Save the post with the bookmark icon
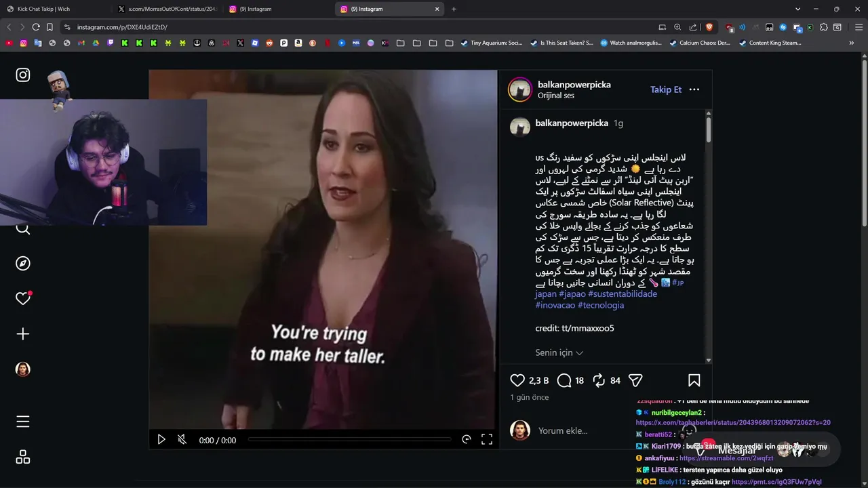Screen dimensions: 868x488 [694, 380]
